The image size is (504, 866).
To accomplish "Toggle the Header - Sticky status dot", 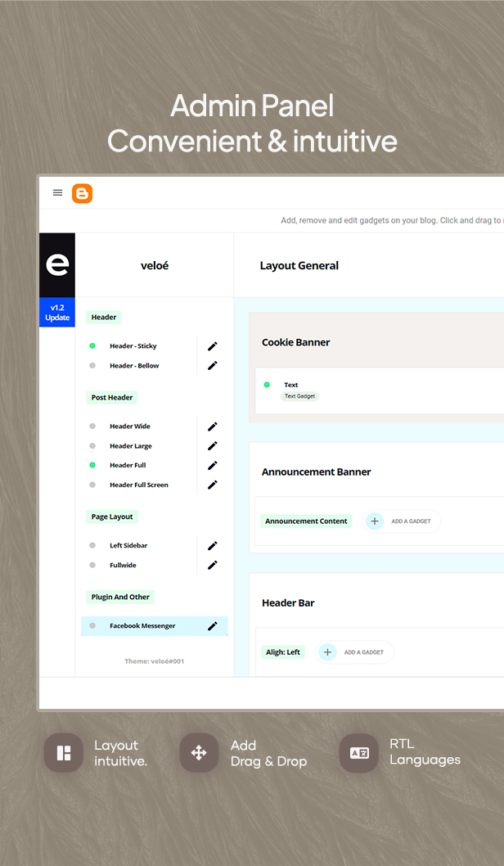I will 92,346.
